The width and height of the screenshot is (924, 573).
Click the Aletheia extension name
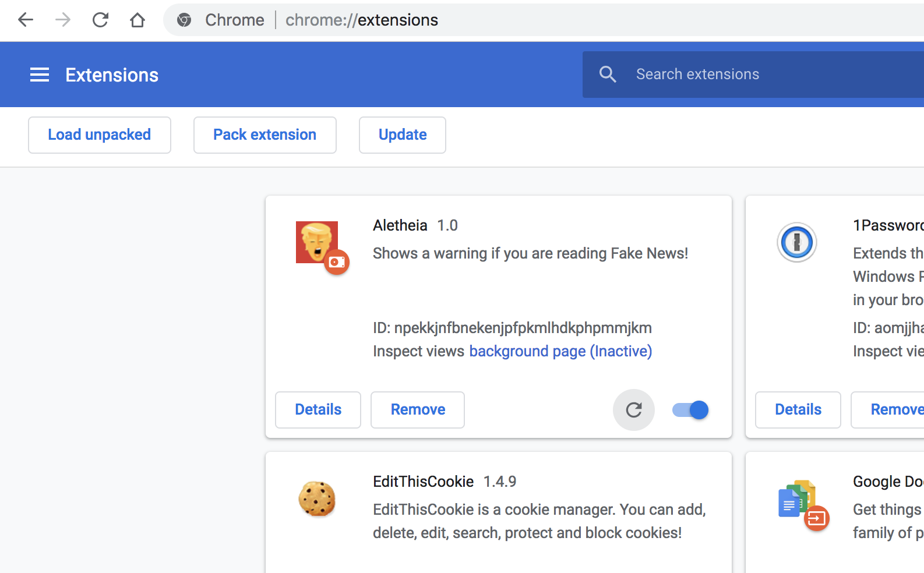tap(400, 225)
